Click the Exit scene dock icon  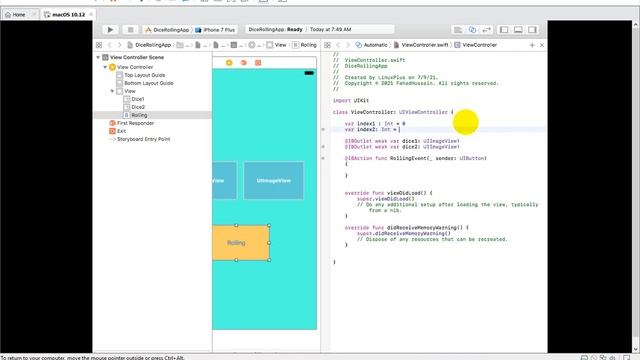[258, 62]
